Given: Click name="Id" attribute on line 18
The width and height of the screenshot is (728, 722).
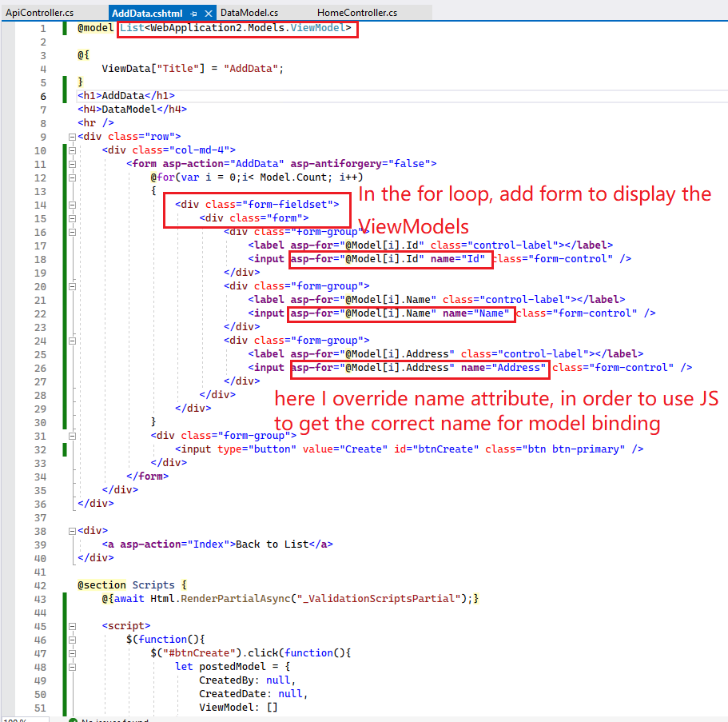Looking at the screenshot, I should pos(458,259).
